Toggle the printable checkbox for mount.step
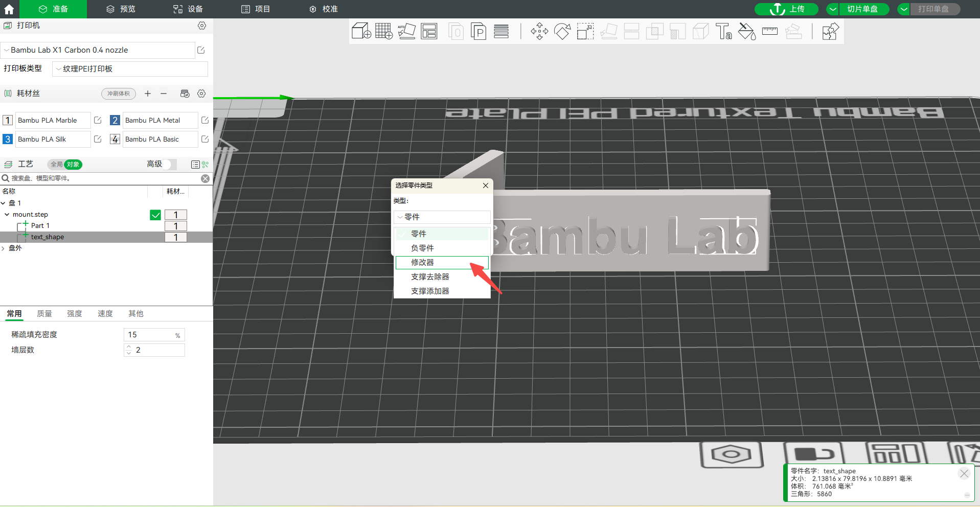 pos(155,215)
